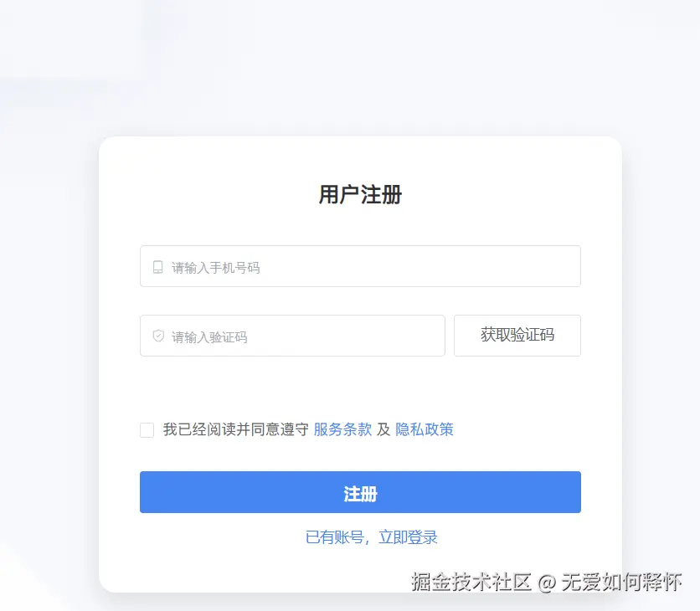Focus the 请输入手机号码 input field

(x=360, y=266)
